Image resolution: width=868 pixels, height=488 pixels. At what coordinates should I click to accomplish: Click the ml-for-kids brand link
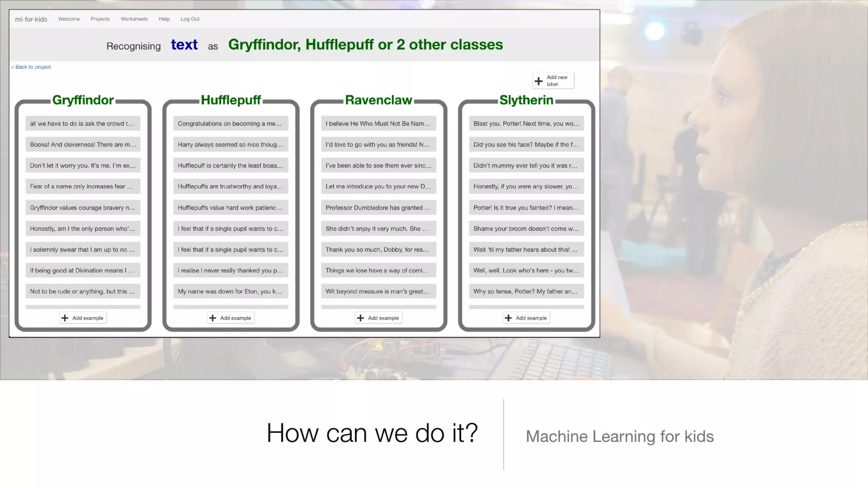[31, 19]
